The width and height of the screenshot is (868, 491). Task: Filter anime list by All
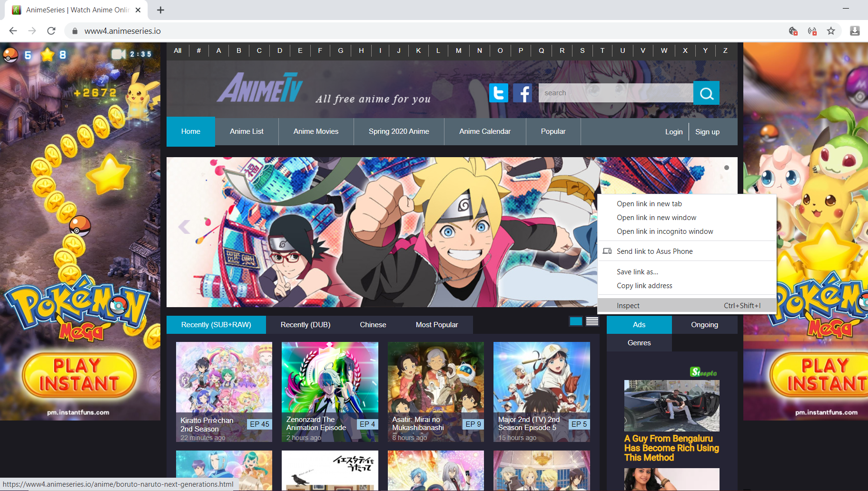pos(178,50)
